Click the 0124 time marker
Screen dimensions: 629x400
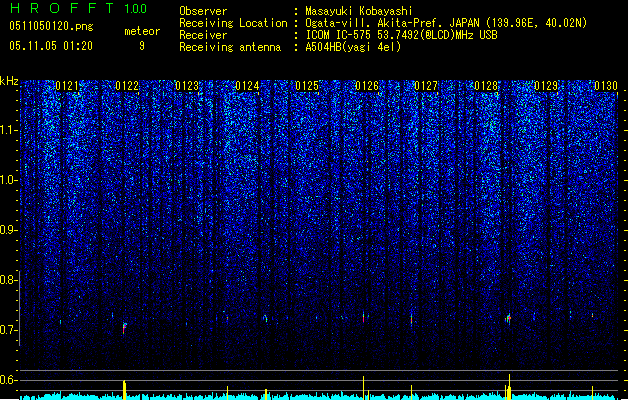[247, 86]
